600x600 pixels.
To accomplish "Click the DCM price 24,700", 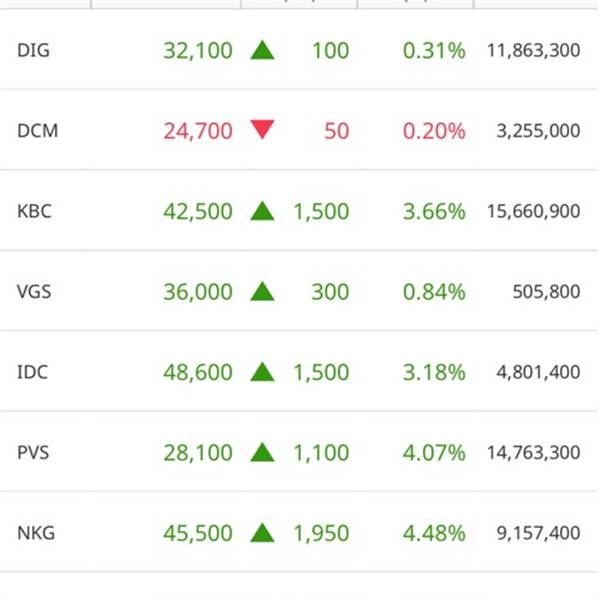I will (198, 131).
